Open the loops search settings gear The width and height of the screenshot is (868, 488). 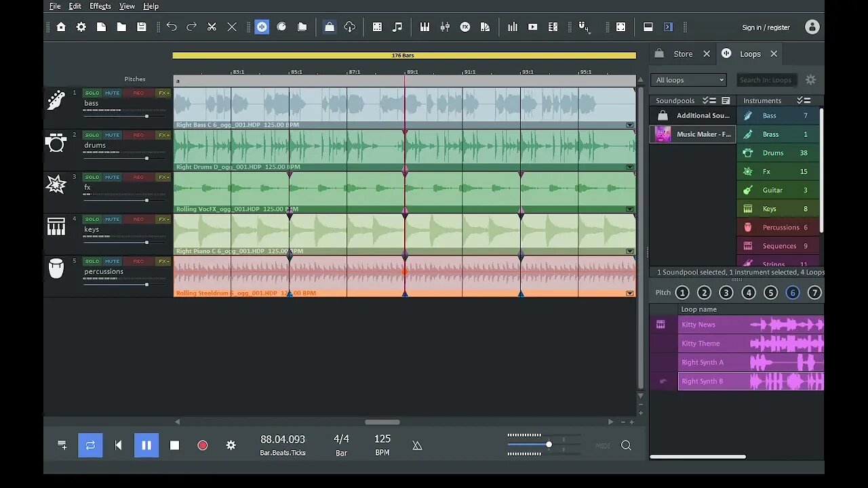coord(810,80)
